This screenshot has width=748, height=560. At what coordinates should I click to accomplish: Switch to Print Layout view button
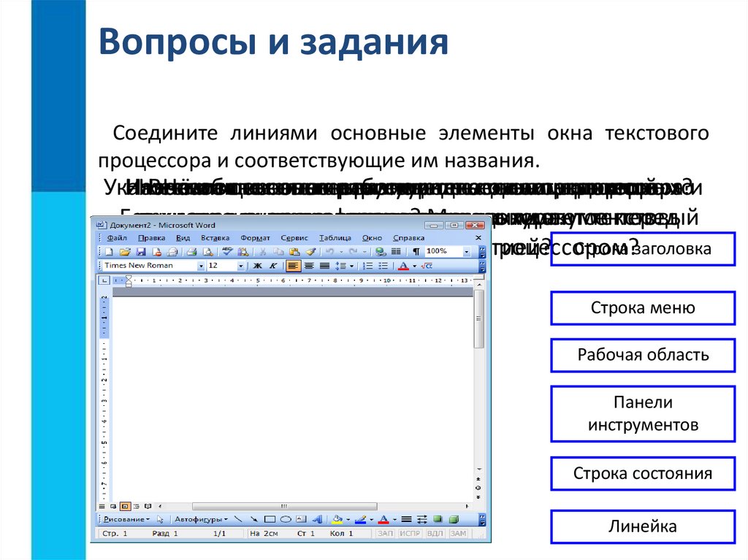coord(125,506)
